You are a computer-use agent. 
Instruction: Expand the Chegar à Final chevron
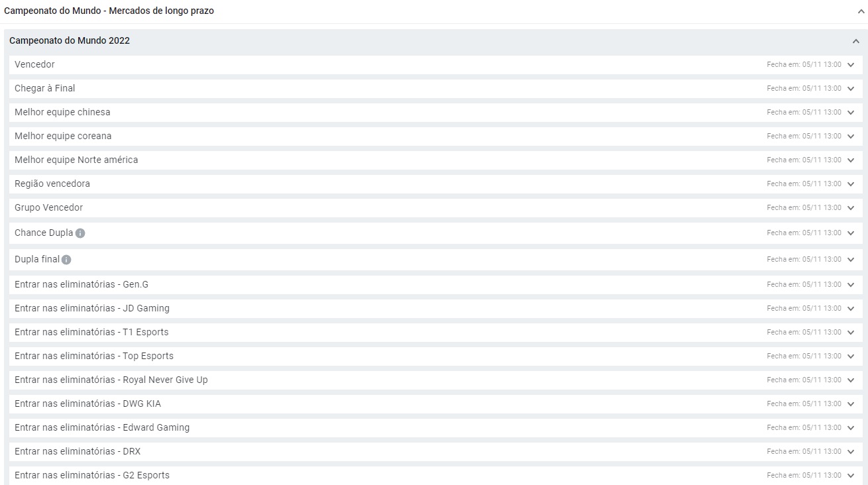[851, 89]
